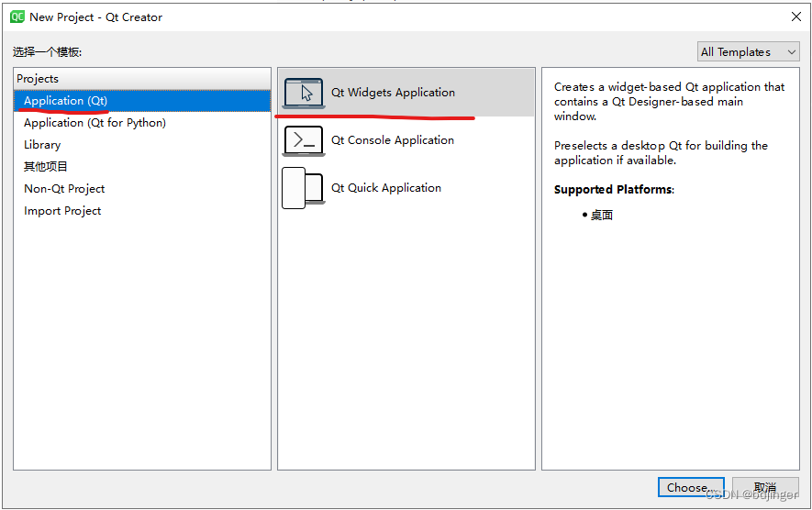Click the Projects list header
Screen dimensions: 812x510
pos(142,79)
